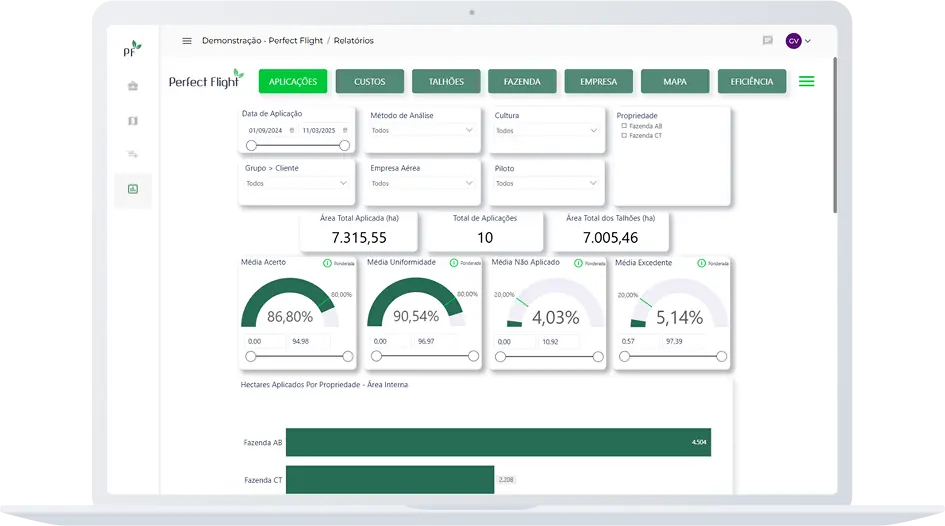Click the info icon on Média Acerto card
945x526 pixels.
327,263
